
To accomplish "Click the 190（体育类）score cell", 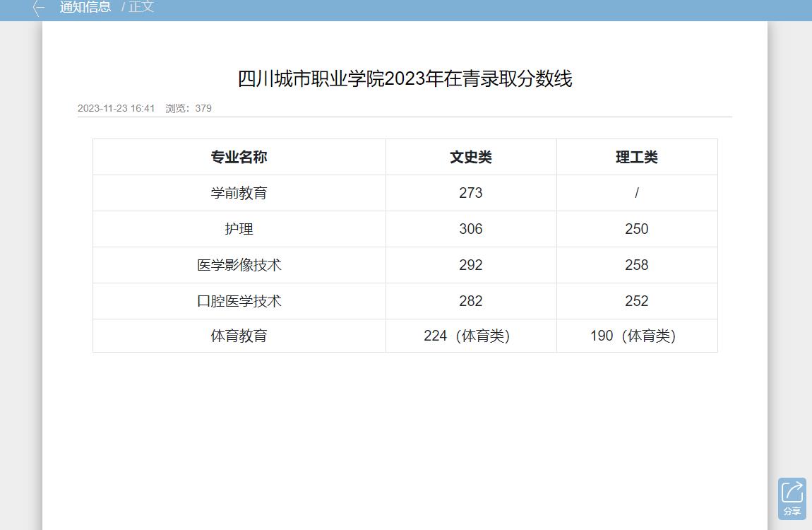I will pyautogui.click(x=637, y=336).
